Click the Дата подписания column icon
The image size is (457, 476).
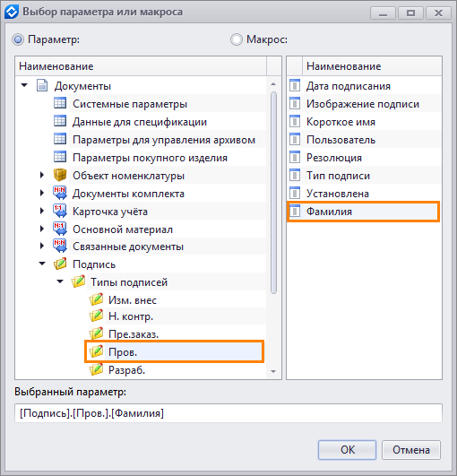[295, 85]
